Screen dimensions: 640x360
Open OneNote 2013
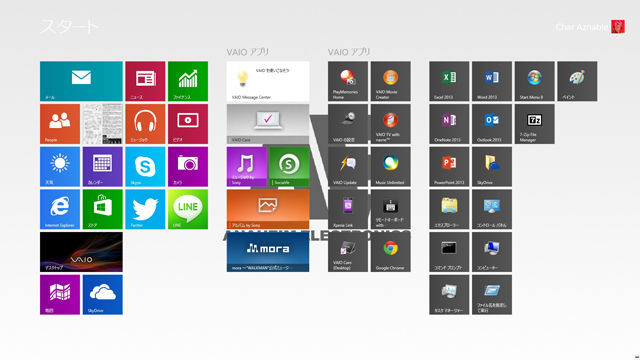tap(449, 124)
